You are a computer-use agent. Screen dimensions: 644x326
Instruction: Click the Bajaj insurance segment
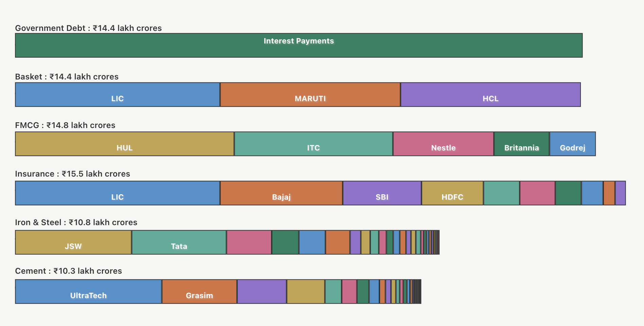click(x=281, y=193)
